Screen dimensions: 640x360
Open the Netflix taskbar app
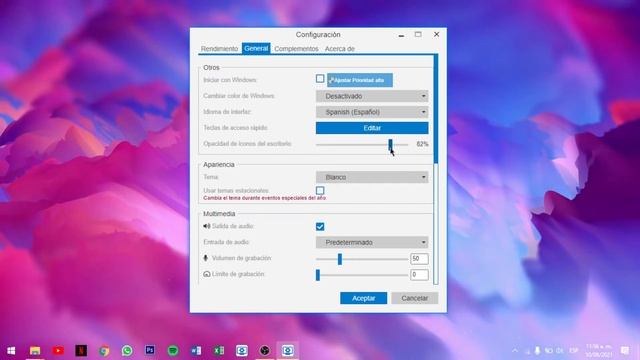[81, 350]
